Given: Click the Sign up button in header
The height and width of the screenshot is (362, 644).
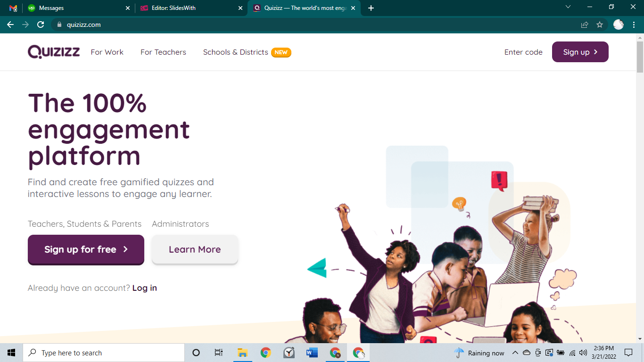Looking at the screenshot, I should point(580,52).
